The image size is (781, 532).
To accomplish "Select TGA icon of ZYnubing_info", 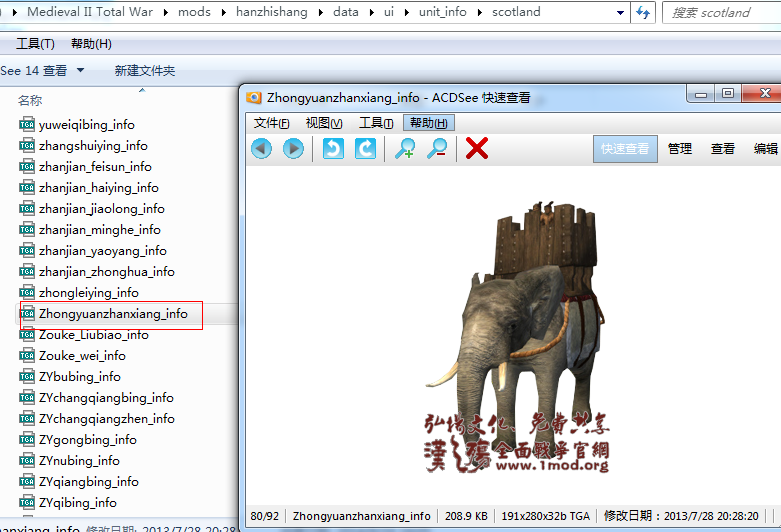I will click(27, 460).
